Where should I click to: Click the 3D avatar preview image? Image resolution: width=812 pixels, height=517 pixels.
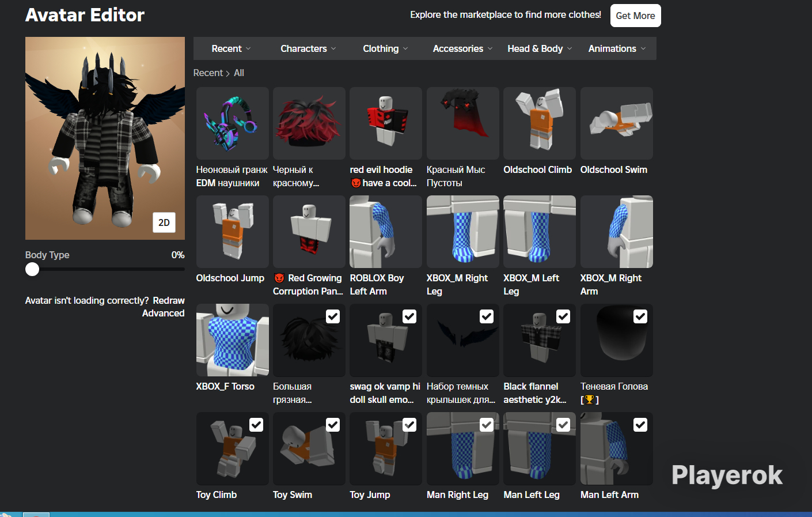click(x=105, y=138)
